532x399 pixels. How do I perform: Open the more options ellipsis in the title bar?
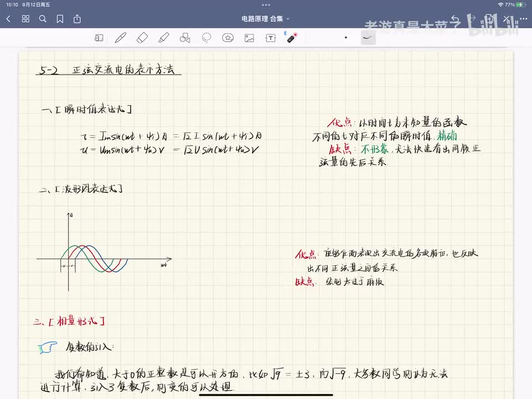(523, 19)
